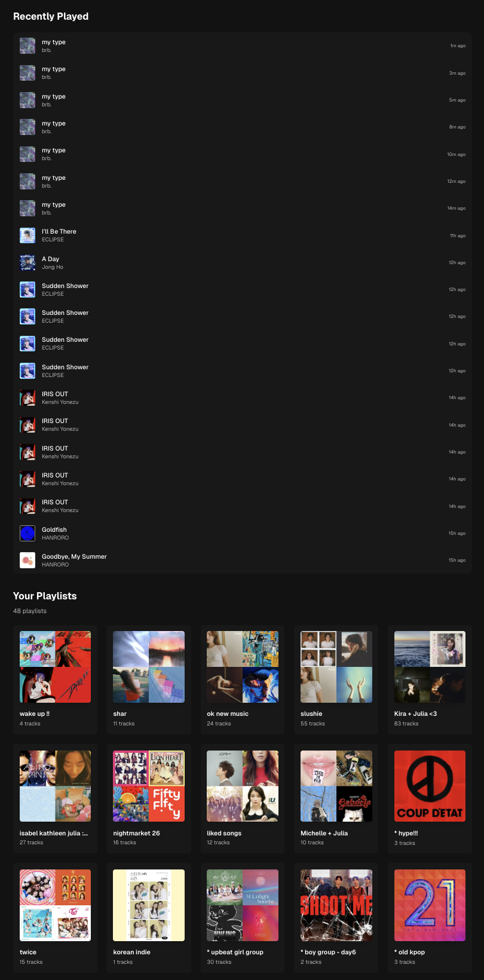Open the '* upbeat girl group' playlist cover

243,905
